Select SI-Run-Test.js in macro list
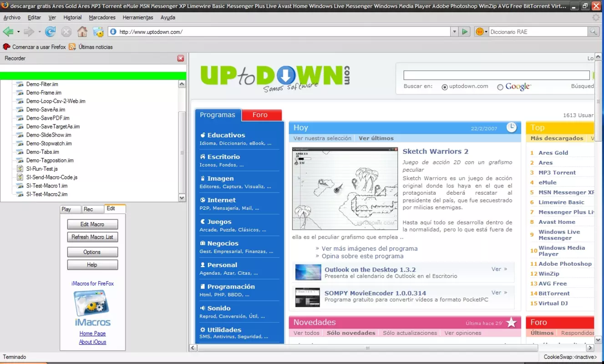 [42, 169]
